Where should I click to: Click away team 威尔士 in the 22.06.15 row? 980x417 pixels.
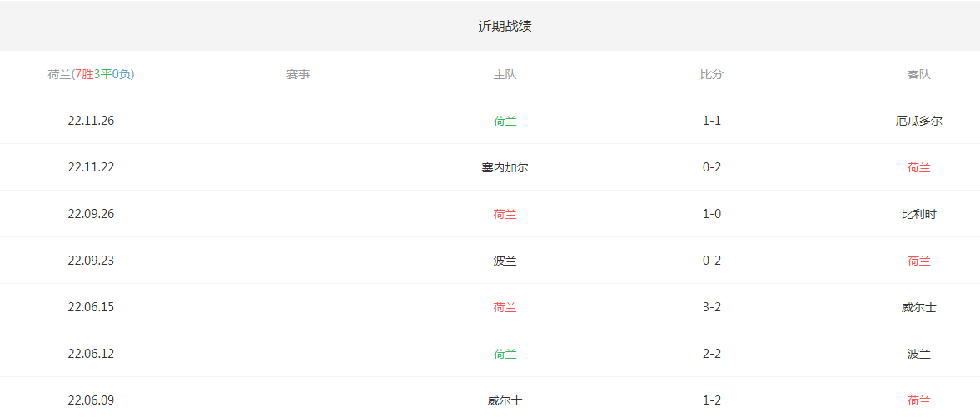(x=918, y=307)
